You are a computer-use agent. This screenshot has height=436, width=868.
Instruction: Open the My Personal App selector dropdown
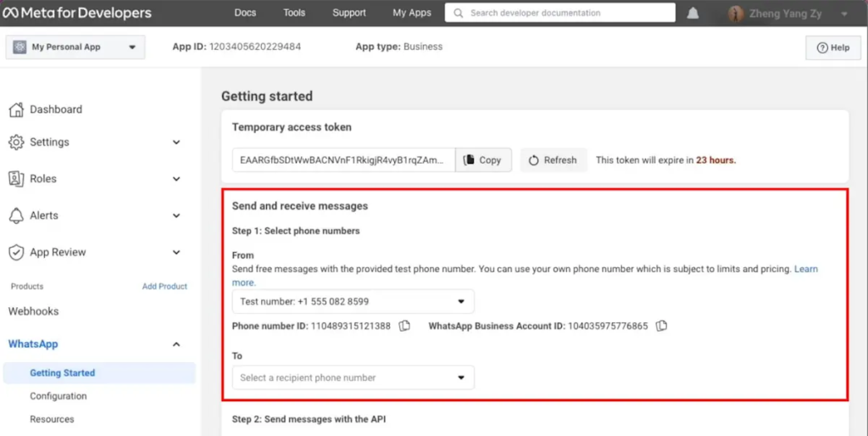[75, 48]
